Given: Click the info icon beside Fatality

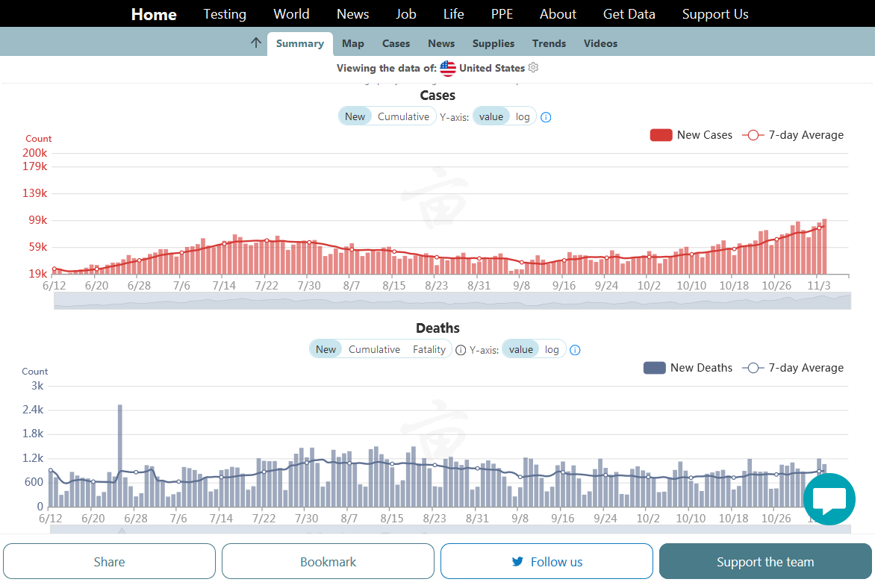Looking at the screenshot, I should [x=461, y=350].
